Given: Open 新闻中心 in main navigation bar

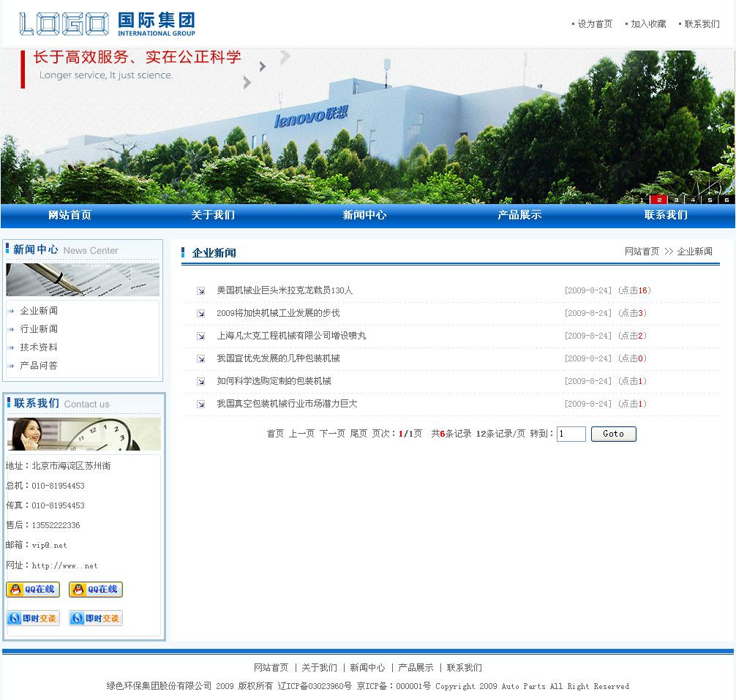Looking at the screenshot, I should pyautogui.click(x=365, y=215).
